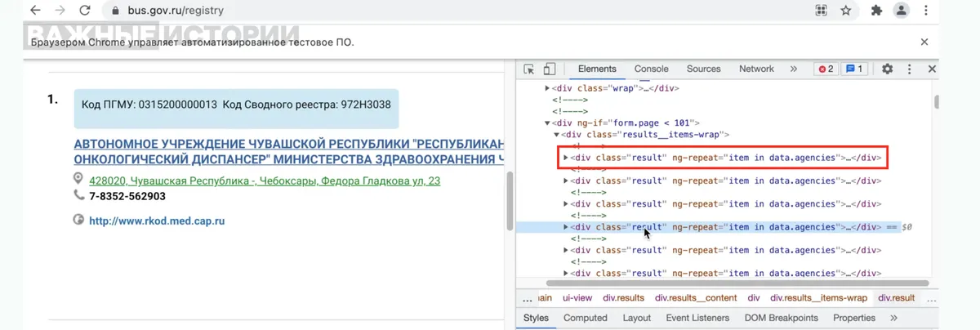This screenshot has height=330, width=980.
Task: Open the oncology dispensary institution title link
Action: 289,151
